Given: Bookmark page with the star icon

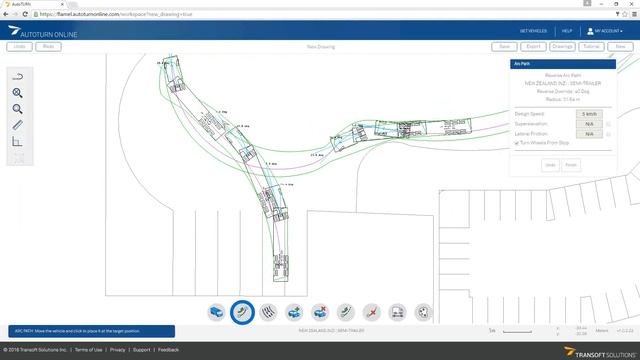Looking at the screenshot, I should pos(625,14).
